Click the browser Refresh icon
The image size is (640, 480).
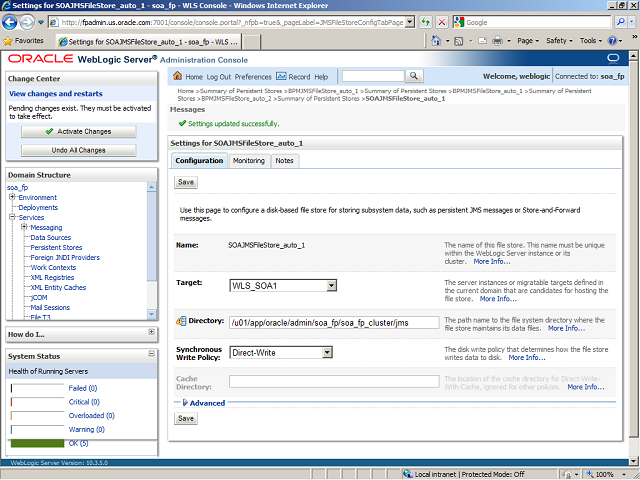point(424,22)
